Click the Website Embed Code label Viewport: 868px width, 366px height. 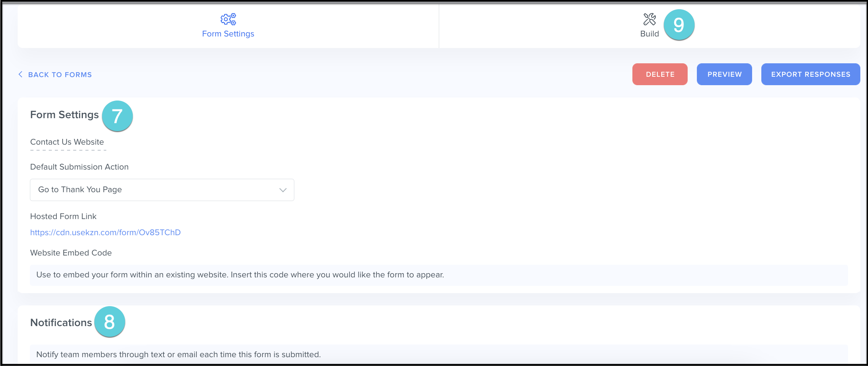(71, 253)
